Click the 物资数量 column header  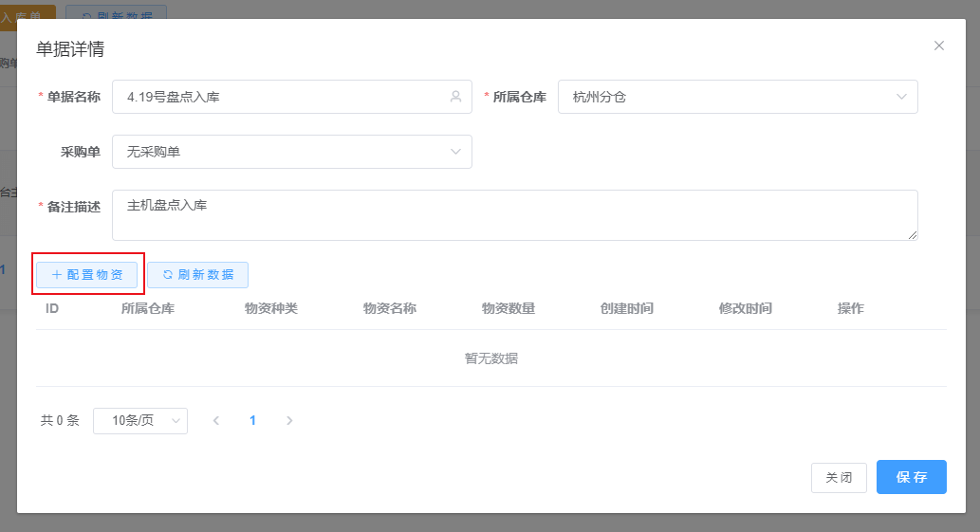(x=508, y=308)
